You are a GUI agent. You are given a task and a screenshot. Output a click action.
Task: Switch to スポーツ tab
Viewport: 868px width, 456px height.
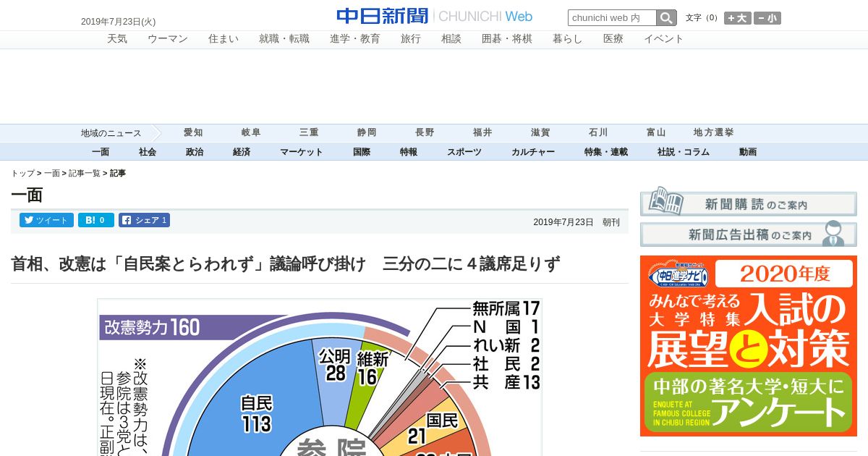(464, 152)
